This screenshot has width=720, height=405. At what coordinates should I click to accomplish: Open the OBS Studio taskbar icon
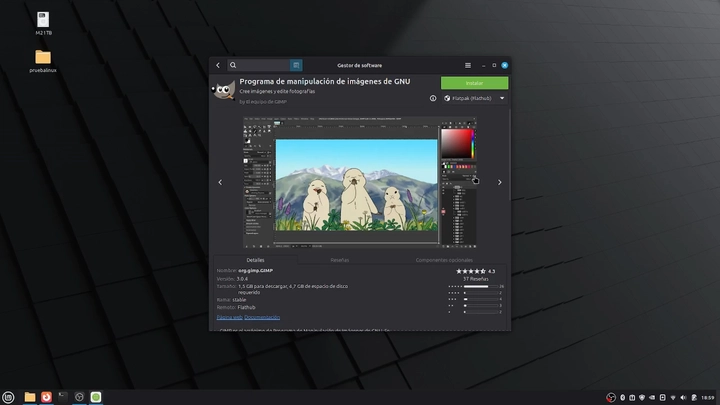(x=79, y=397)
